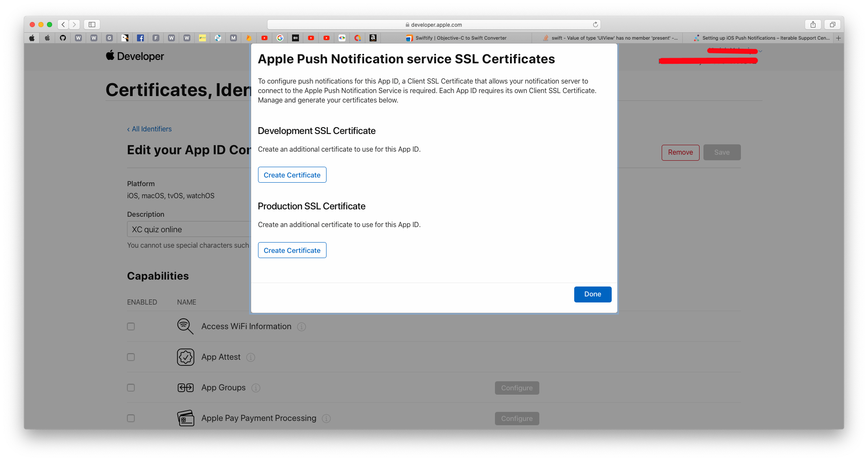This screenshot has height=461, width=868.
Task: Open the Iterable Push Notifications tab
Action: point(762,38)
